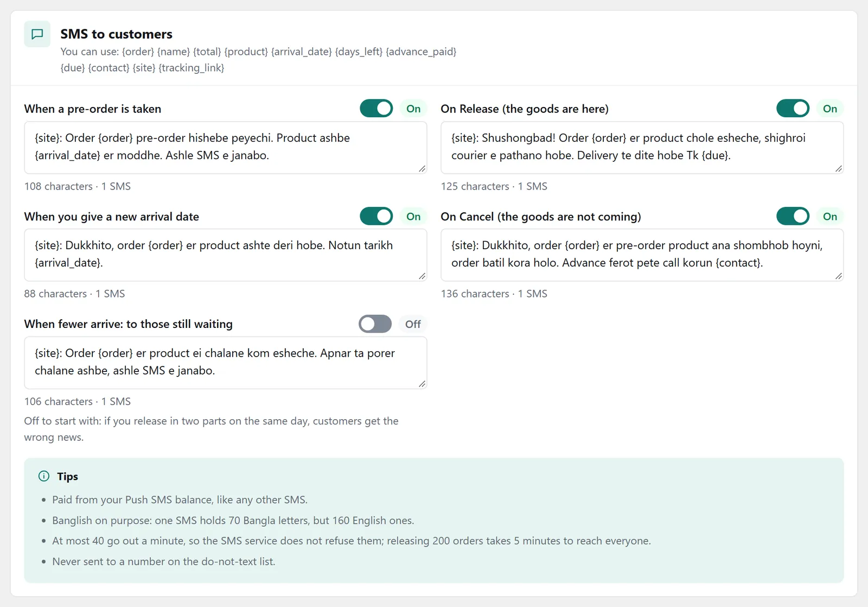
Task: Toggle the new arrival date SMS switch
Action: click(x=376, y=216)
